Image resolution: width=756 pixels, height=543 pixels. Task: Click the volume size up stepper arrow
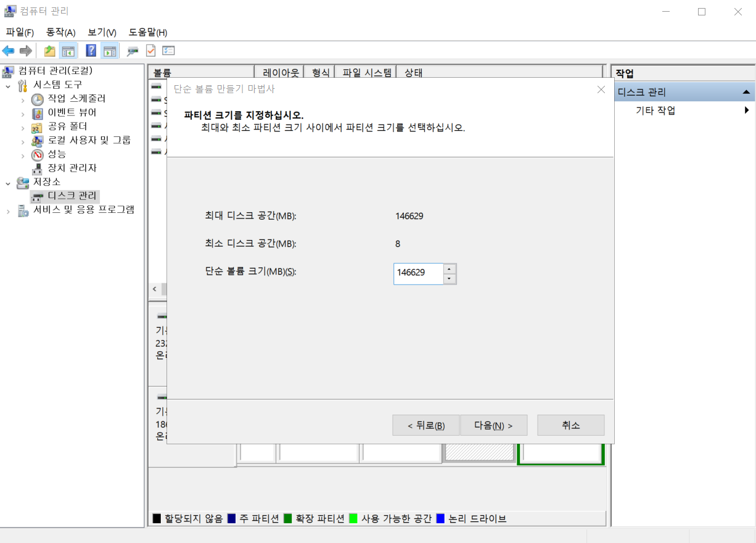pos(450,270)
